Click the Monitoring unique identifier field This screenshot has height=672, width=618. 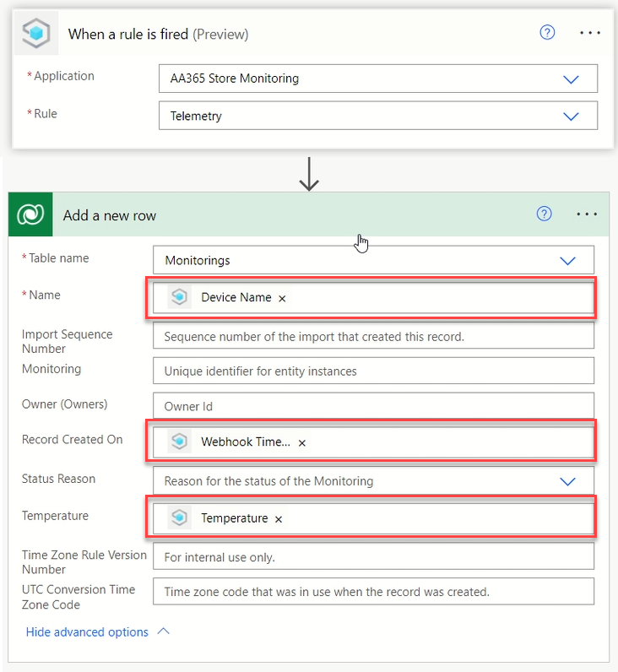click(x=373, y=371)
